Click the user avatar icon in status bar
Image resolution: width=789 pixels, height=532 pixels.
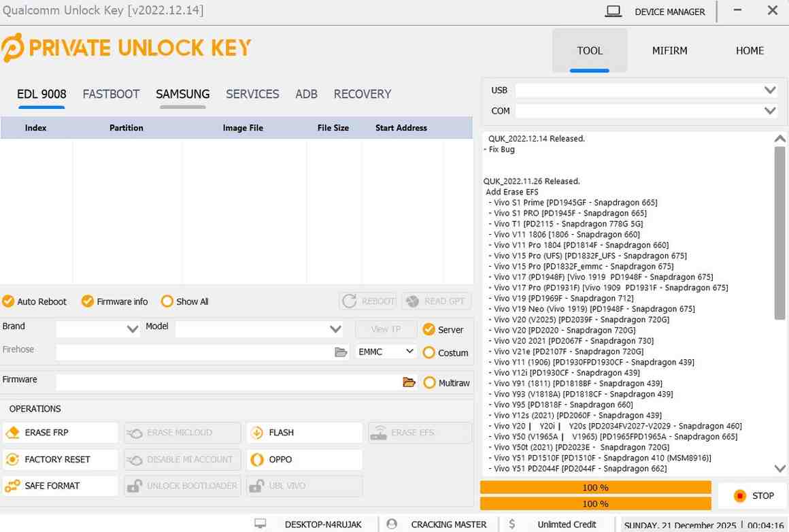point(392,524)
